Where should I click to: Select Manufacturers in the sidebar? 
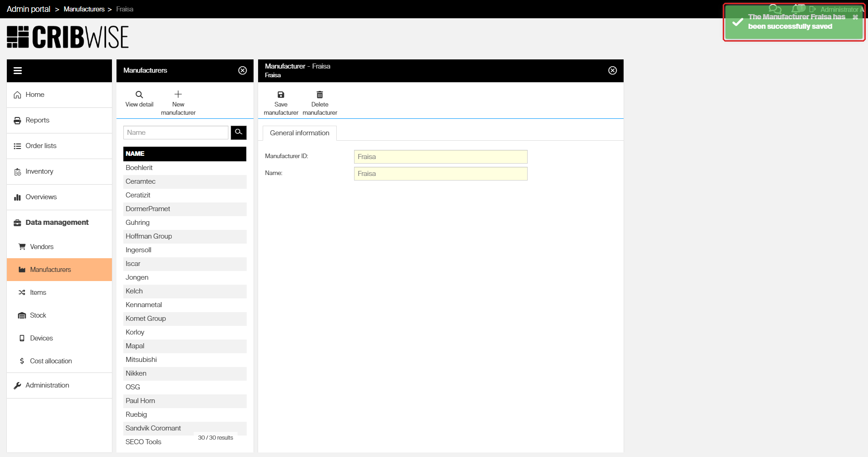(x=59, y=270)
